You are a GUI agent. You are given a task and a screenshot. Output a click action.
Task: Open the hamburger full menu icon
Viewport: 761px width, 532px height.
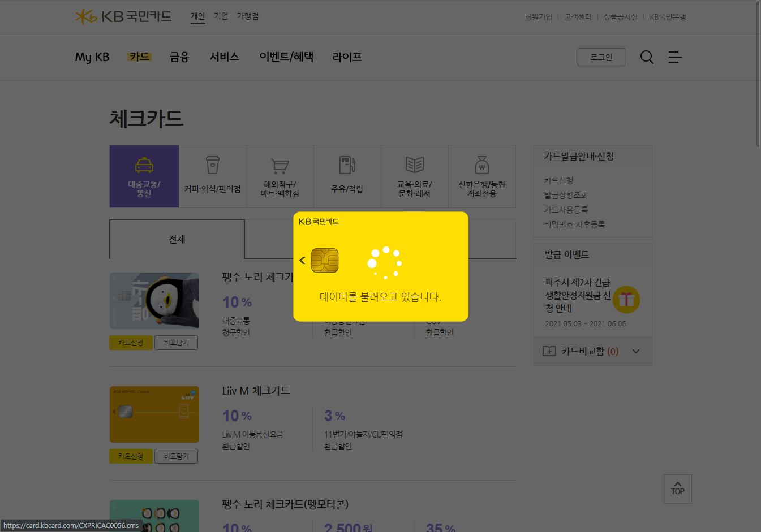point(675,57)
